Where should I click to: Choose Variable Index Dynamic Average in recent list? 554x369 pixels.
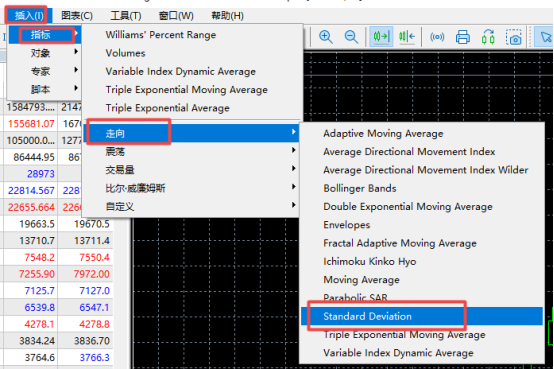(x=181, y=72)
